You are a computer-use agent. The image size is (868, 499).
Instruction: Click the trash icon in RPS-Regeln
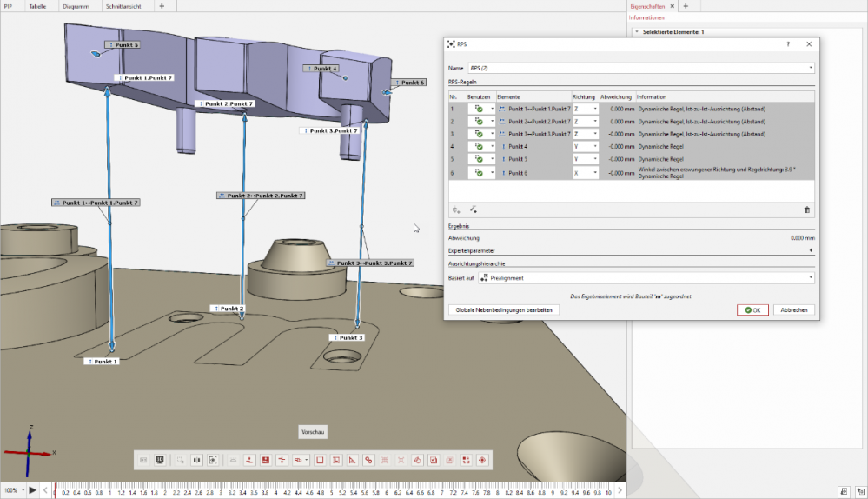[806, 210]
